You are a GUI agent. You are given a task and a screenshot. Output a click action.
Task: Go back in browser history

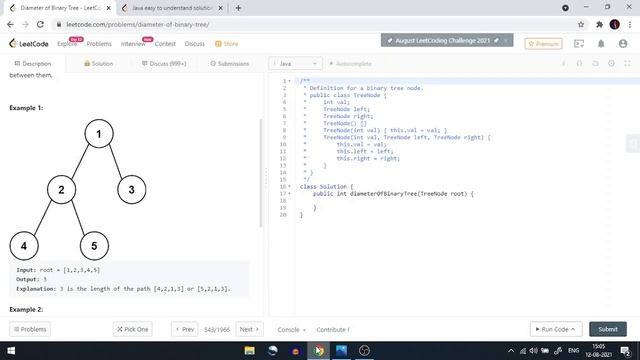[11, 24]
